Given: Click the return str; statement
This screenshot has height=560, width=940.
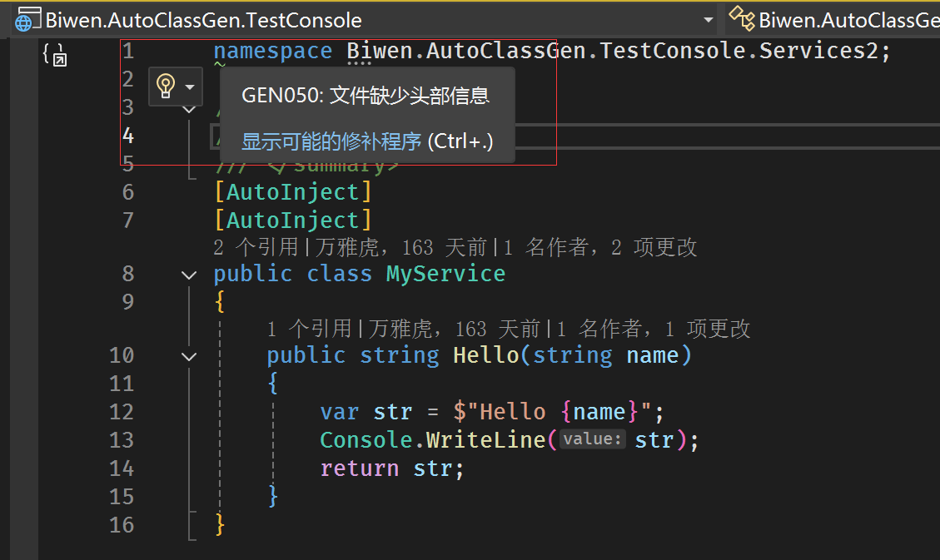Looking at the screenshot, I should pyautogui.click(x=392, y=468).
